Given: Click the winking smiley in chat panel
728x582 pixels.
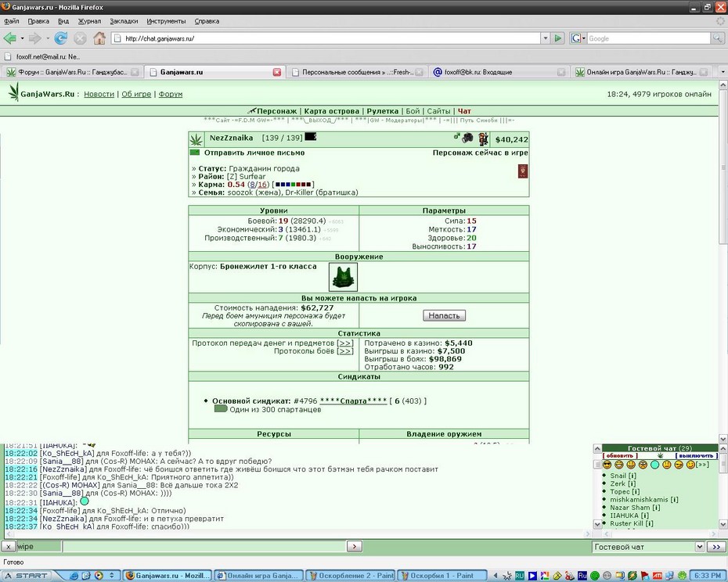Looking at the screenshot, I should click(690, 465).
